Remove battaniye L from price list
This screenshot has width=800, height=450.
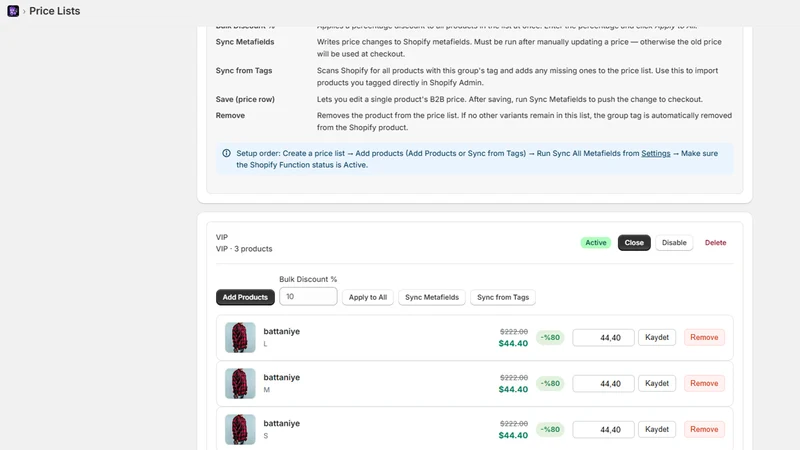704,337
